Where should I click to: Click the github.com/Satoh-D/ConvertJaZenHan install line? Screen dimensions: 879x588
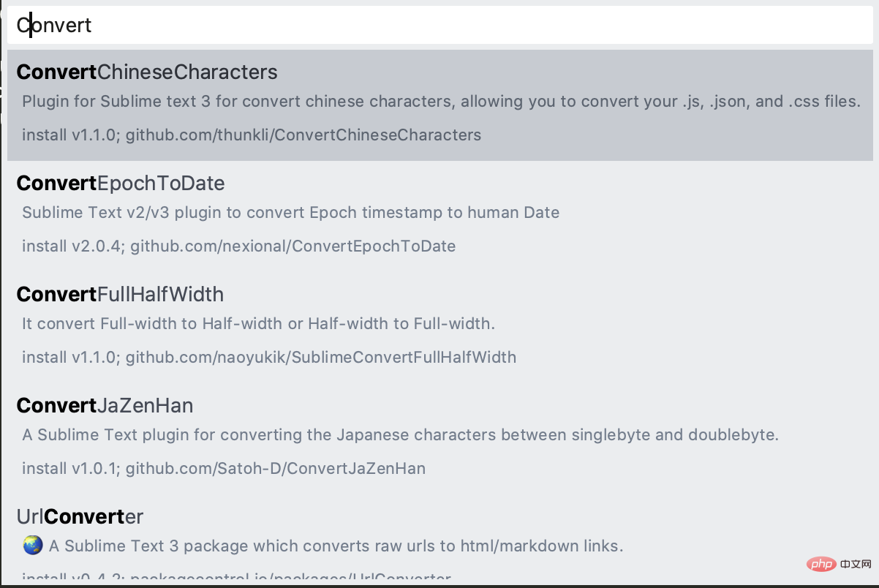[x=224, y=468]
